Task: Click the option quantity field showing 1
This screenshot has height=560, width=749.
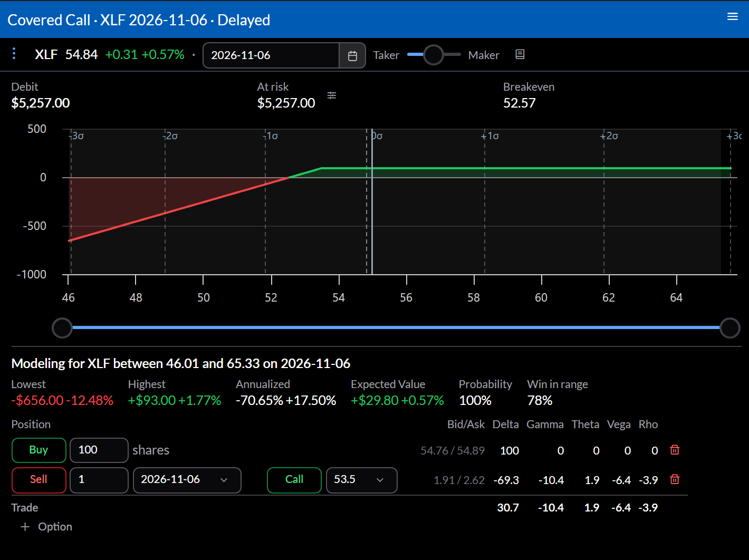Action: coord(99,480)
